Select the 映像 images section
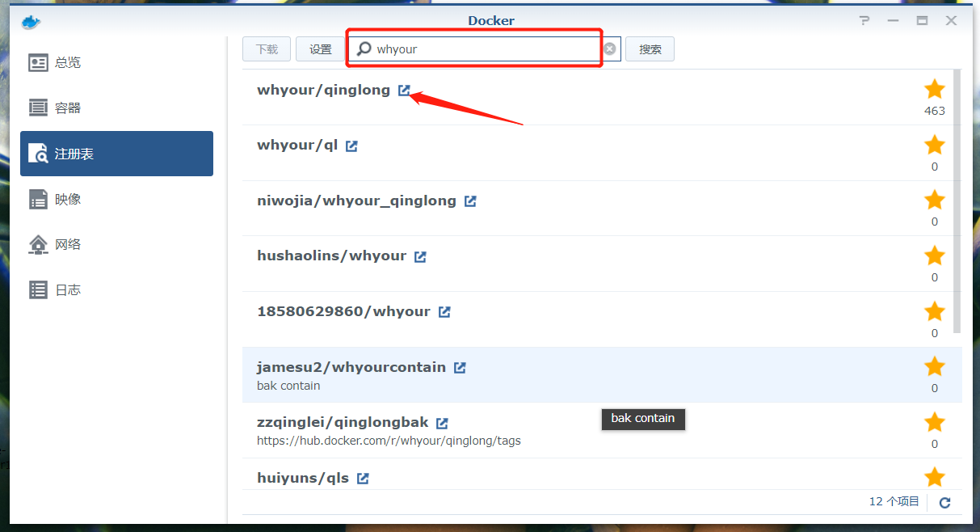Image resolution: width=980 pixels, height=532 pixels. click(x=69, y=198)
